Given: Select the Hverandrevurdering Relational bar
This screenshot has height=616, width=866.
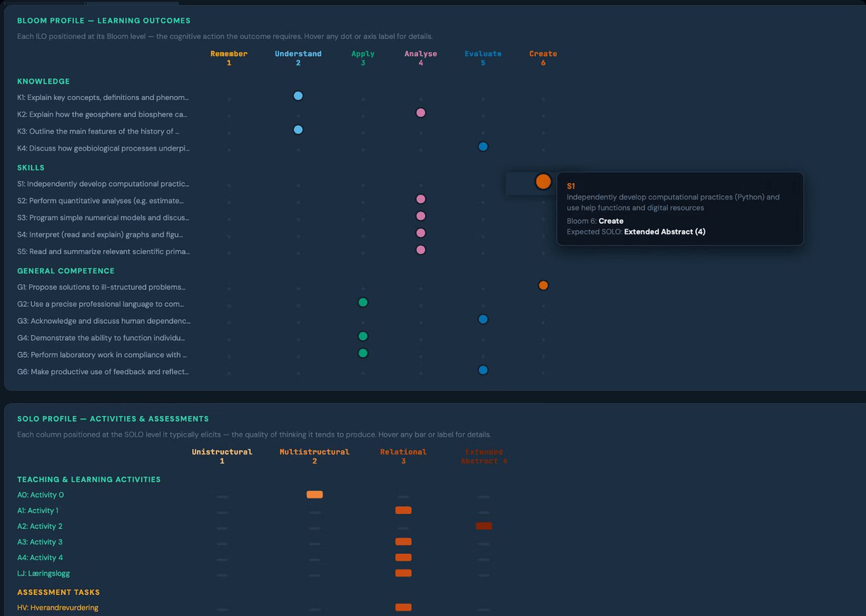Looking at the screenshot, I should tap(403, 607).
